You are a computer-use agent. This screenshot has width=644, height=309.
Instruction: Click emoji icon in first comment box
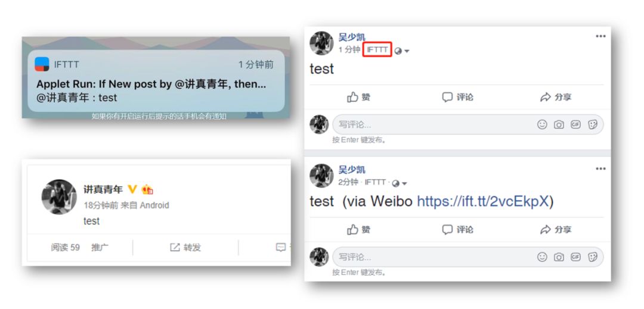coord(542,124)
